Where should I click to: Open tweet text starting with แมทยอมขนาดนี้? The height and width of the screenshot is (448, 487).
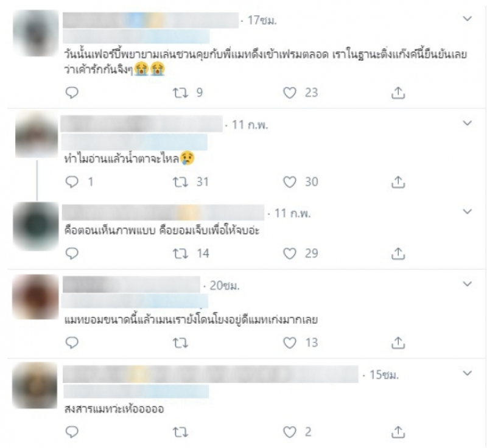point(191,320)
